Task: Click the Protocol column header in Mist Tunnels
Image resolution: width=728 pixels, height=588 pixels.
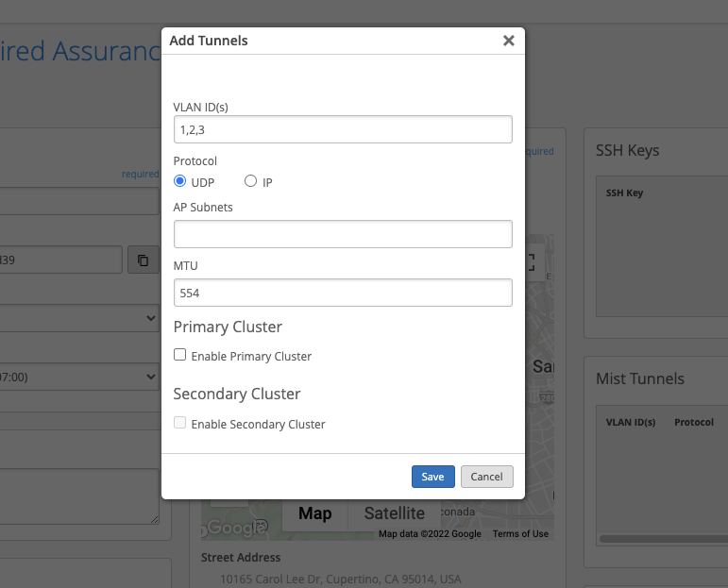Action: [693, 422]
